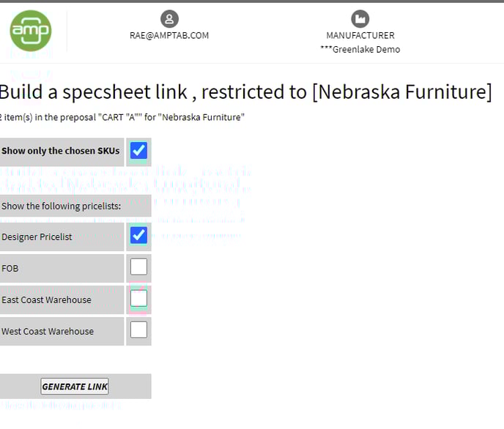Open the user account profile icon

[169, 19]
